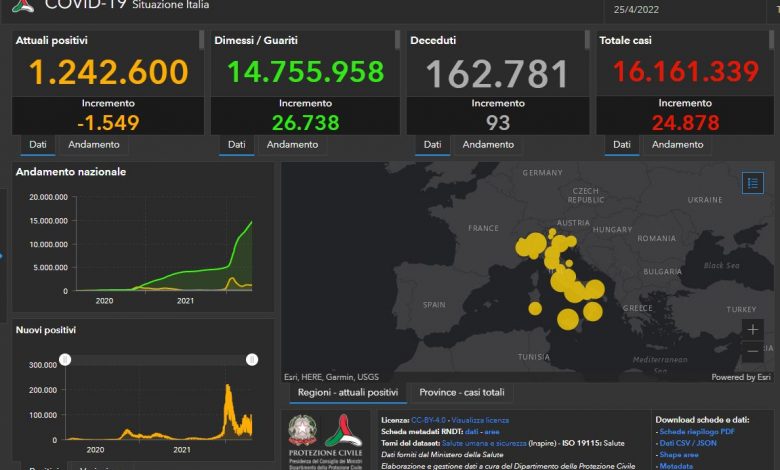Switch to Andamento under Attuali positivi

(92, 145)
